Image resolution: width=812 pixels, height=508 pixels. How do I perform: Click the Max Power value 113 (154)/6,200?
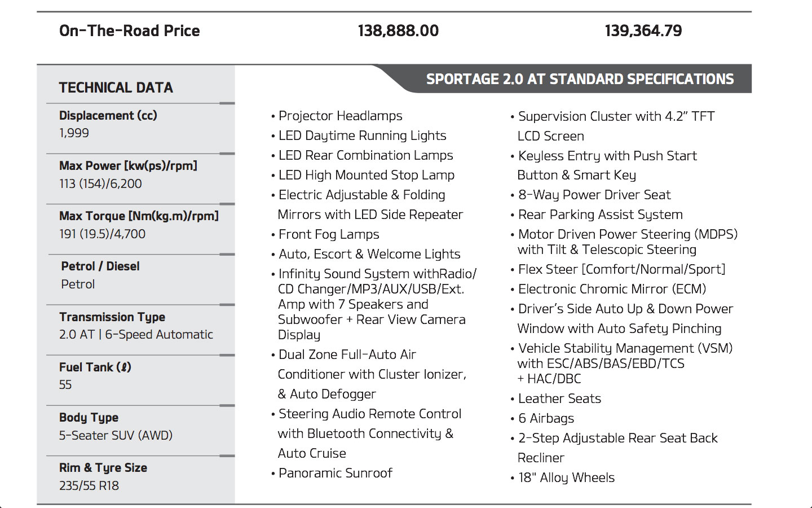(100, 183)
